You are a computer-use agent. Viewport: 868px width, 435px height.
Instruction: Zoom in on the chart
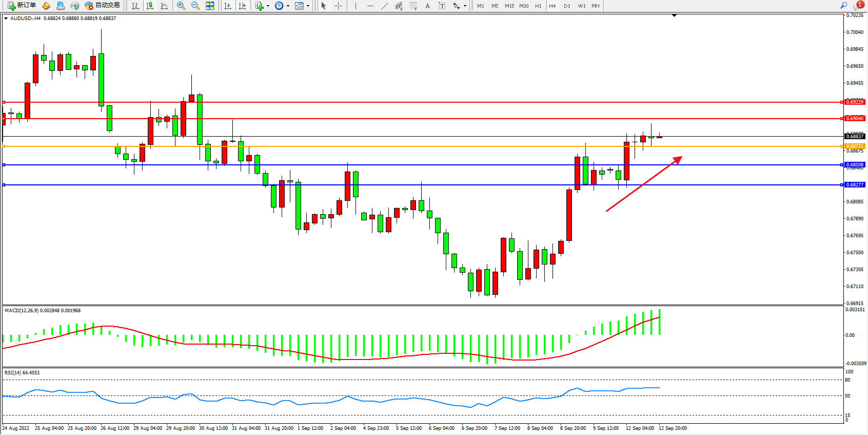181,6
